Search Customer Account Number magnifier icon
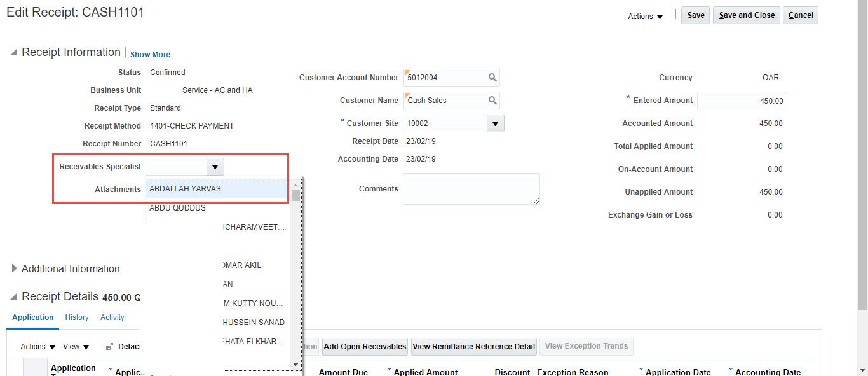 492,78
